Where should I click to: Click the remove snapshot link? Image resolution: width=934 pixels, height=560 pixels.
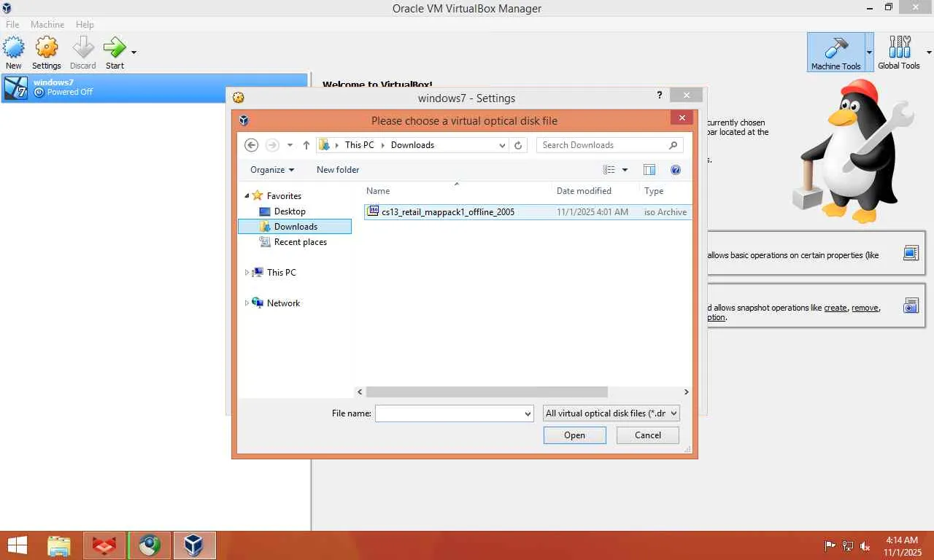(x=865, y=308)
